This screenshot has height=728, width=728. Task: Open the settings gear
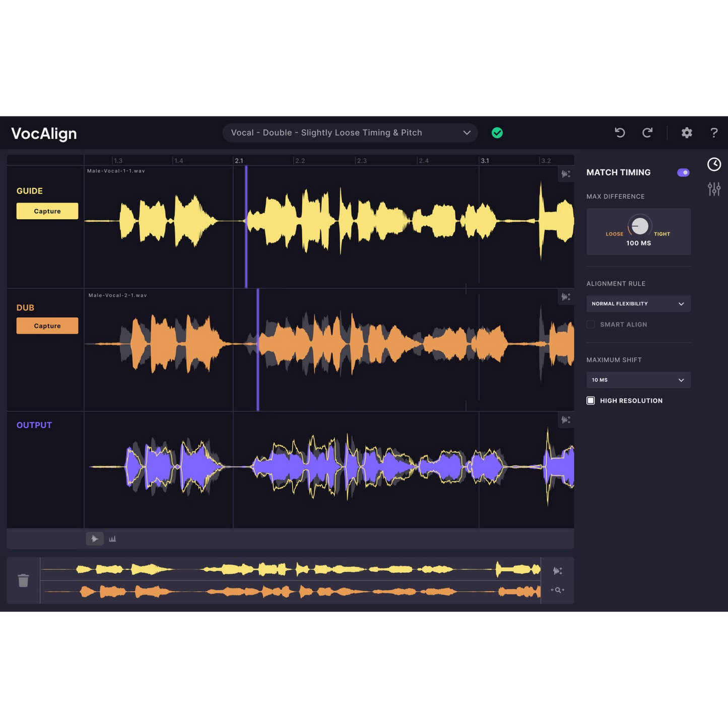[686, 133]
